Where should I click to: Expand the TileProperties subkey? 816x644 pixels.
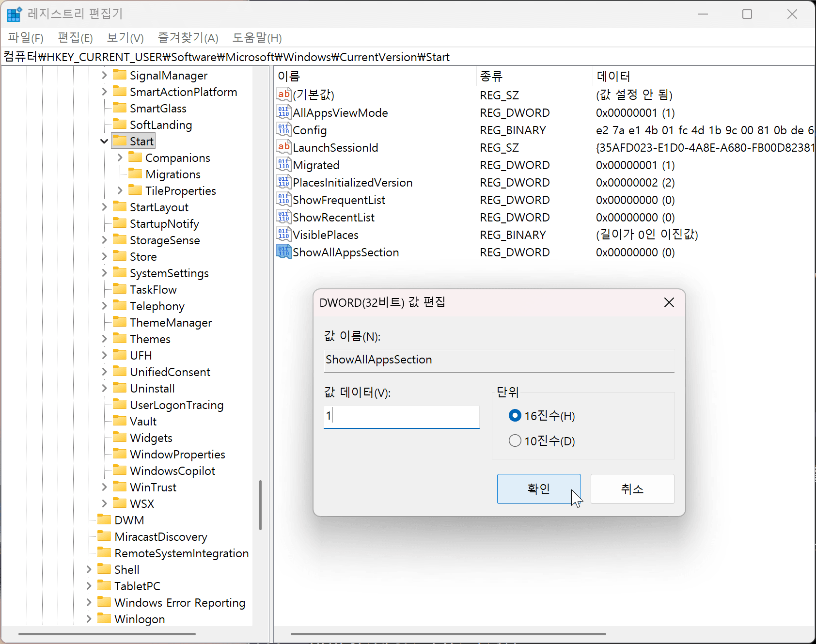click(120, 190)
